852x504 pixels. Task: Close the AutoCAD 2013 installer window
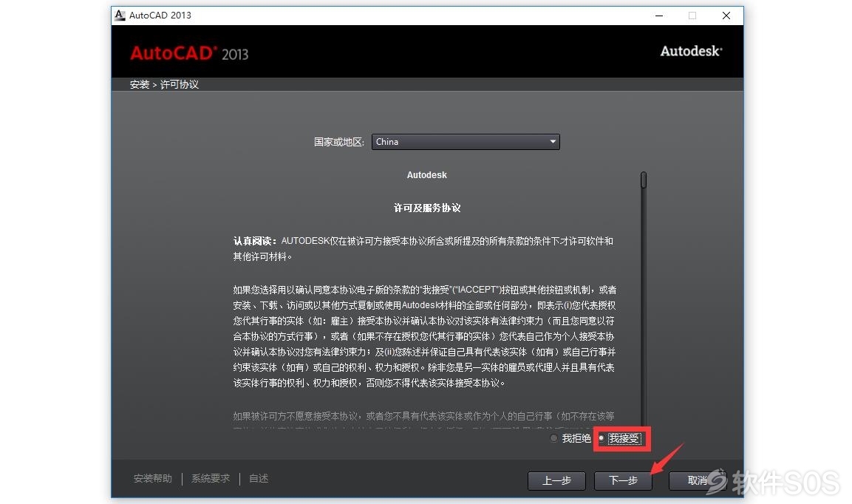726,16
